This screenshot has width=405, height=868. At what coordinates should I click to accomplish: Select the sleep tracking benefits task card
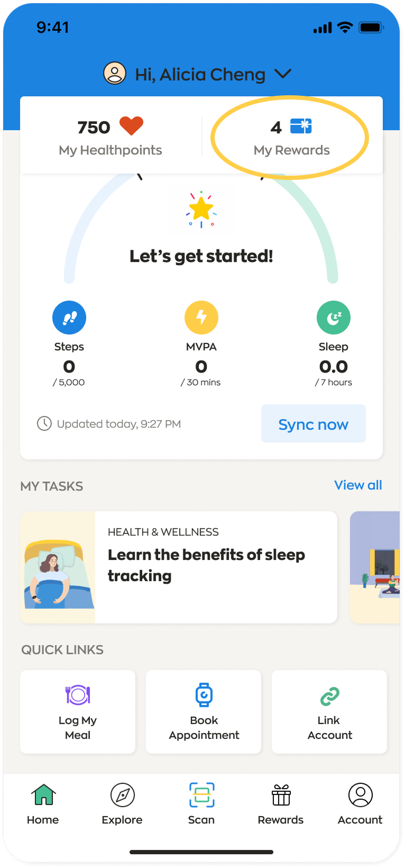click(178, 567)
